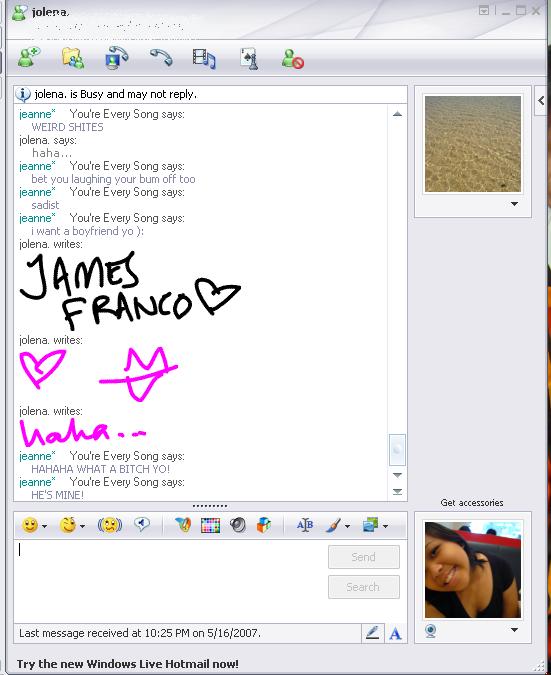This screenshot has height=675, width=551.
Task: Click the chat scrollbar thumb
Action: pyautogui.click(x=397, y=450)
